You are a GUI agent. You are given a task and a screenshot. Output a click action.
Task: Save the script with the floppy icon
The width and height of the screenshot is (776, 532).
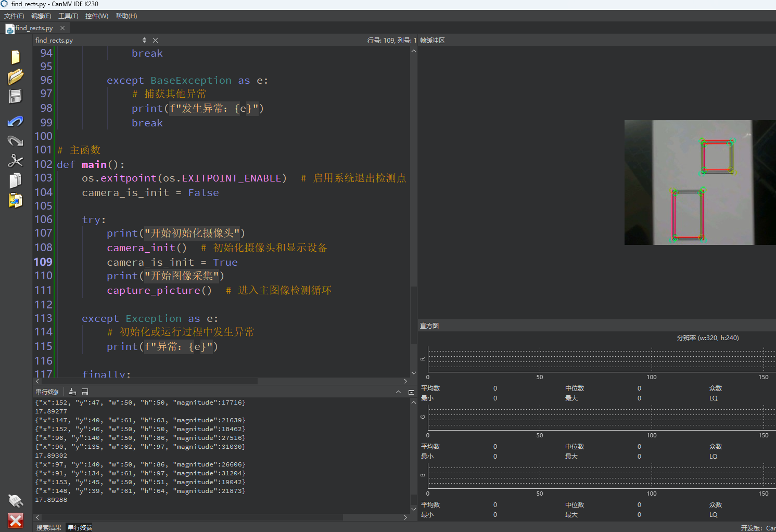[16, 97]
